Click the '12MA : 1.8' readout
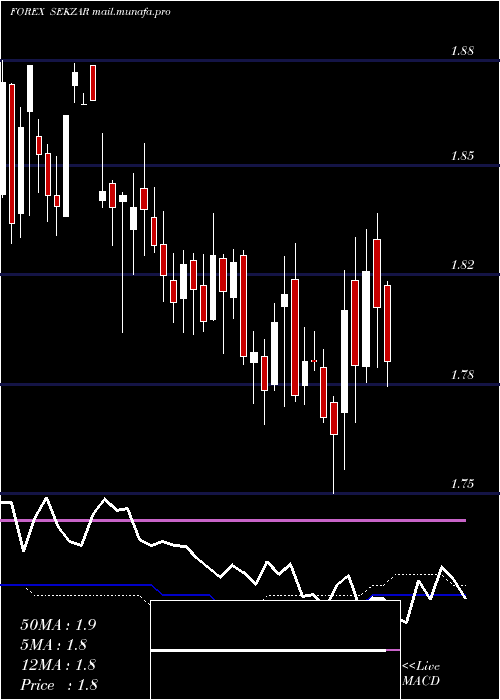This screenshot has width=500, height=700. (58, 665)
